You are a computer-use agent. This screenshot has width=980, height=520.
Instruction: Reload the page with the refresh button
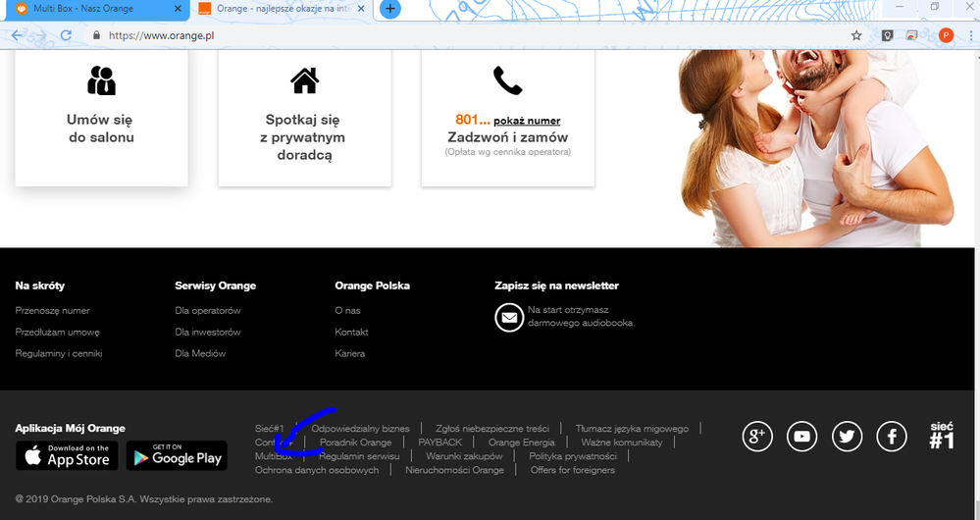[x=66, y=34]
